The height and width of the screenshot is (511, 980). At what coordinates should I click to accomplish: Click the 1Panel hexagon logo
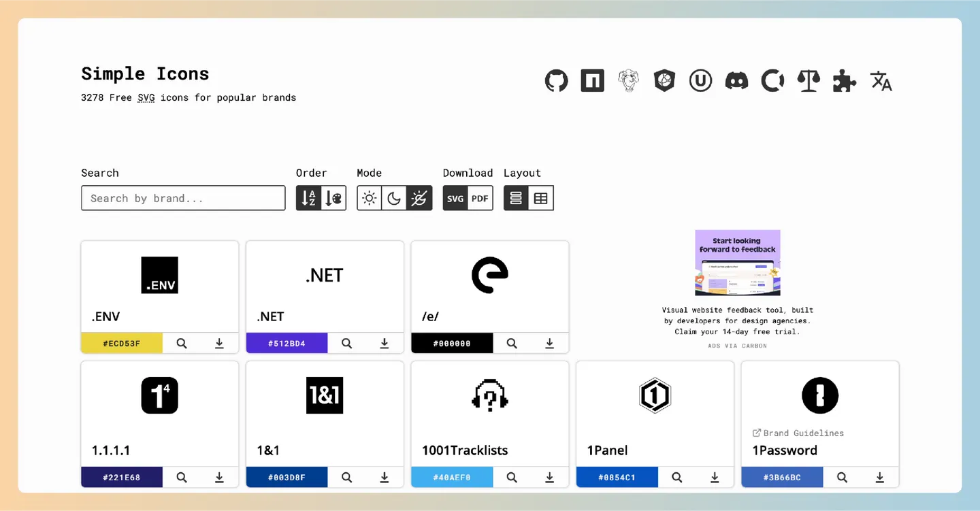pos(655,395)
